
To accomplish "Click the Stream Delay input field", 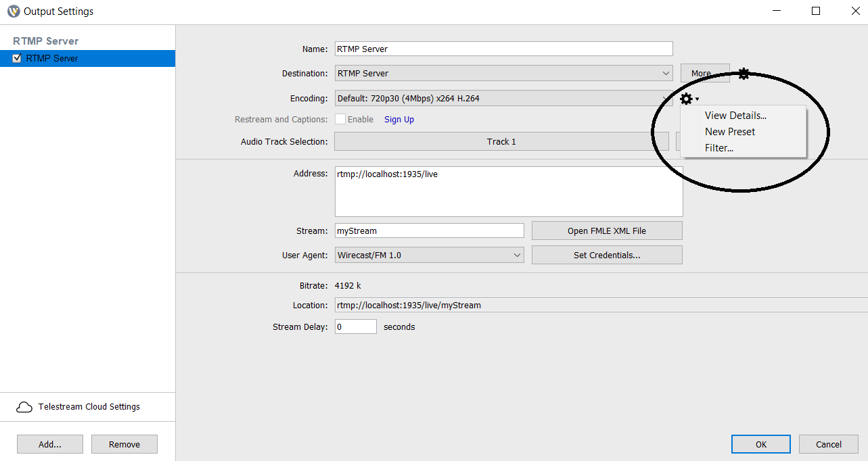I will tap(355, 326).
